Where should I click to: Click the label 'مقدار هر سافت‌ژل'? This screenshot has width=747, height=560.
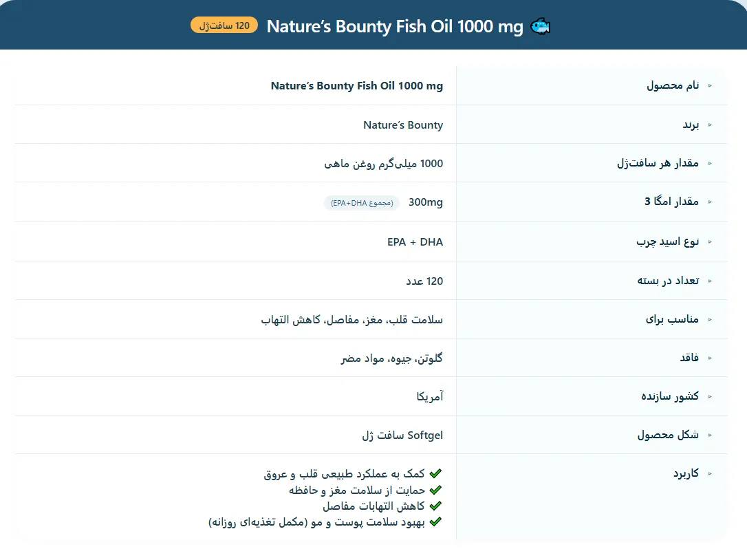pos(658,163)
